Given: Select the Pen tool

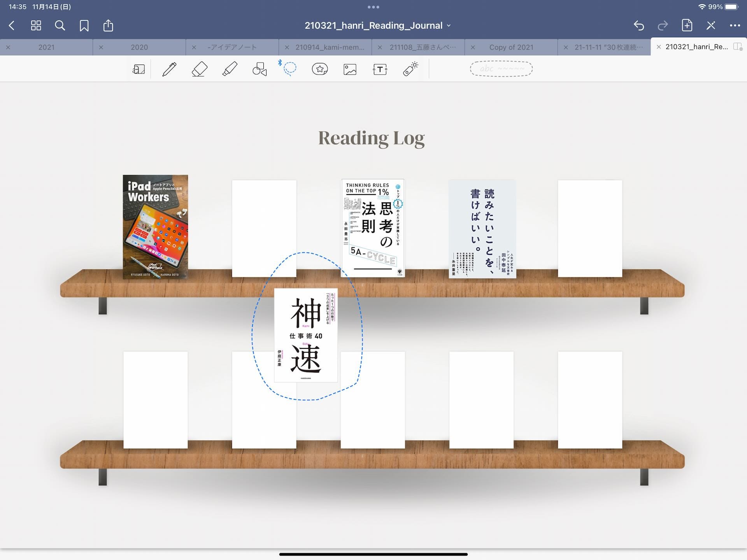Looking at the screenshot, I should pyautogui.click(x=169, y=69).
